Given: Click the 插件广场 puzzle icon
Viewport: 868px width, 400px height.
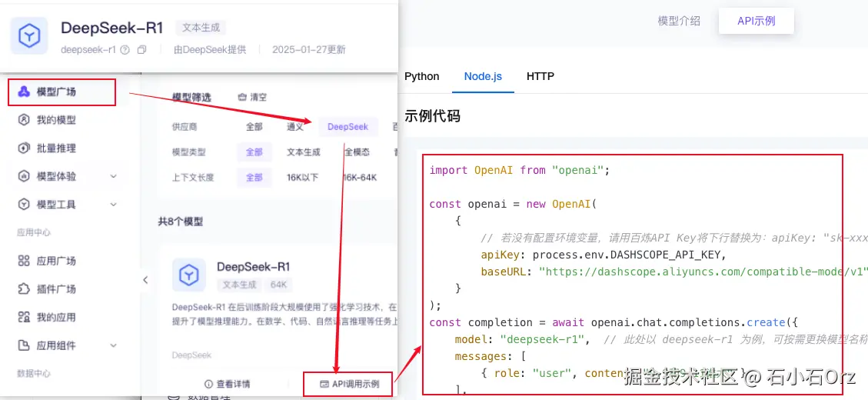Looking at the screenshot, I should [24, 289].
